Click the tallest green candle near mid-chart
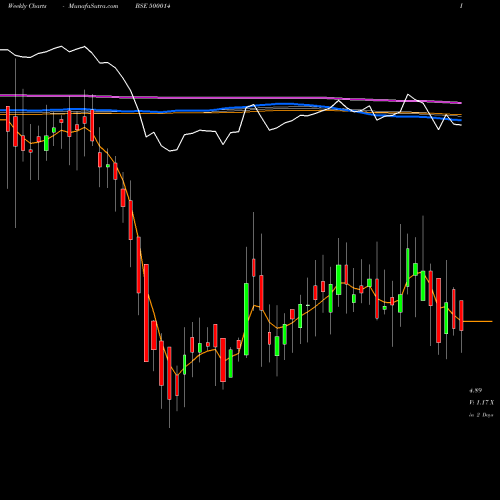The height and width of the screenshot is (500, 500). [246, 319]
